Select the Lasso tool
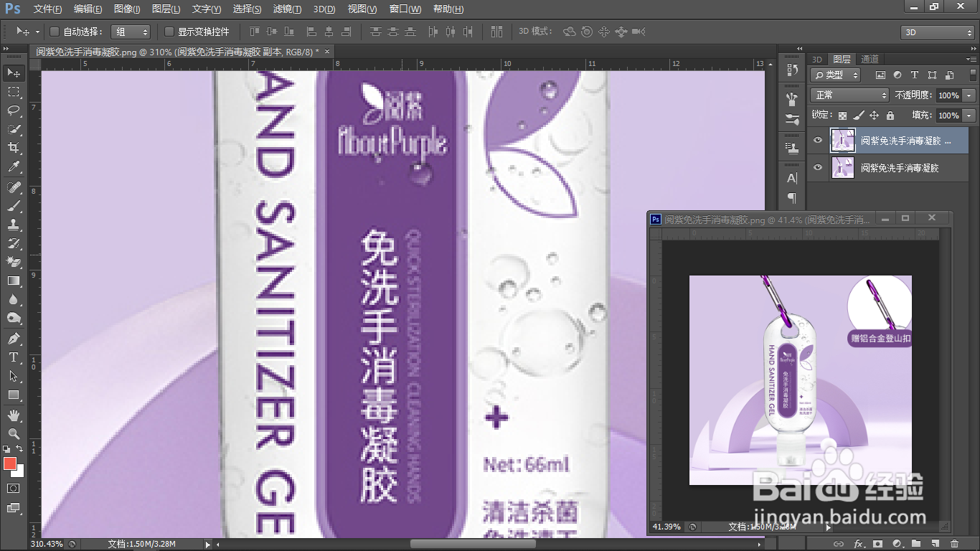This screenshot has width=980, height=551. click(x=14, y=110)
